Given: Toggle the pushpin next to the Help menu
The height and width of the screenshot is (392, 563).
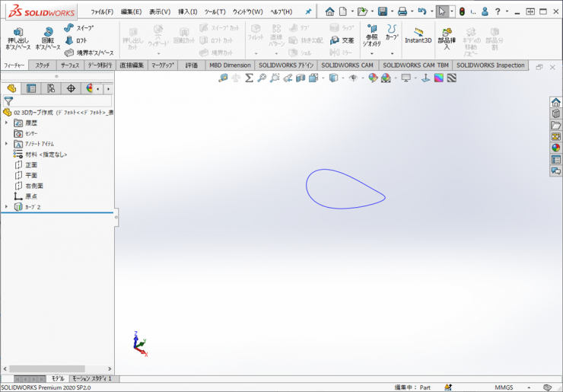Looking at the screenshot, I should 308,12.
